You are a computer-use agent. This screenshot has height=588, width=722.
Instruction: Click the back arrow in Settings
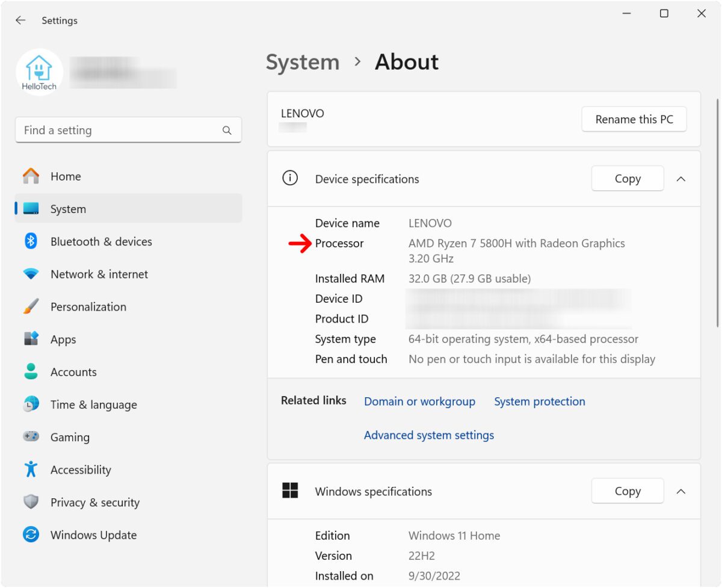tap(20, 20)
